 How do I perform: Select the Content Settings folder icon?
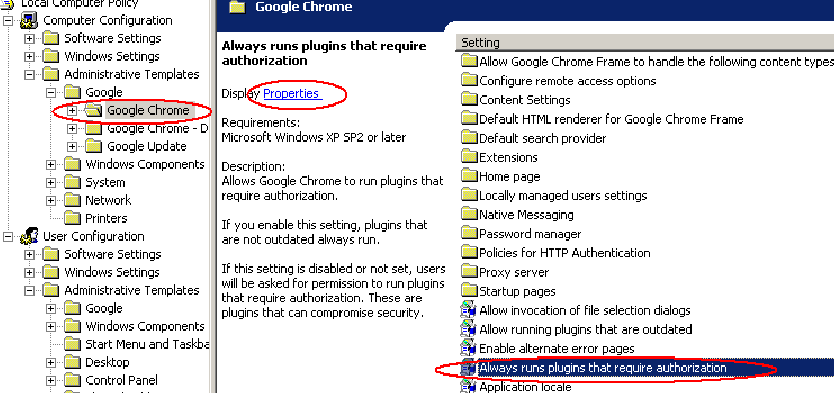[469, 99]
